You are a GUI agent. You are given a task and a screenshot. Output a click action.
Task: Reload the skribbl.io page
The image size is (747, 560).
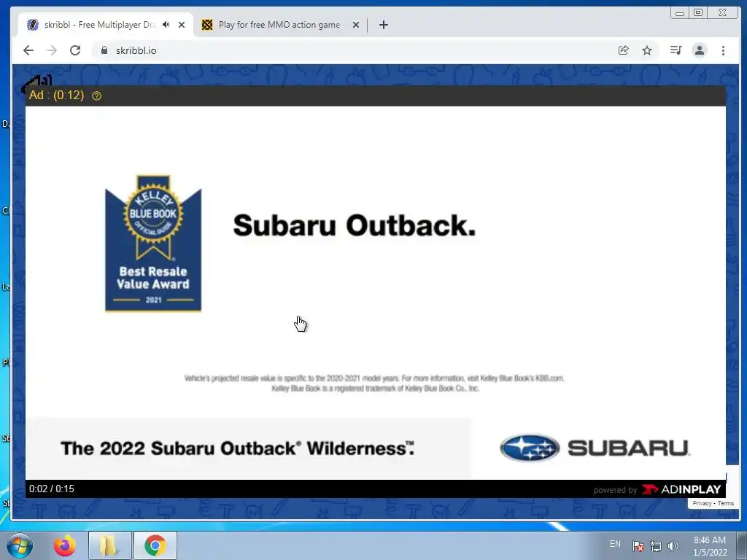point(75,50)
